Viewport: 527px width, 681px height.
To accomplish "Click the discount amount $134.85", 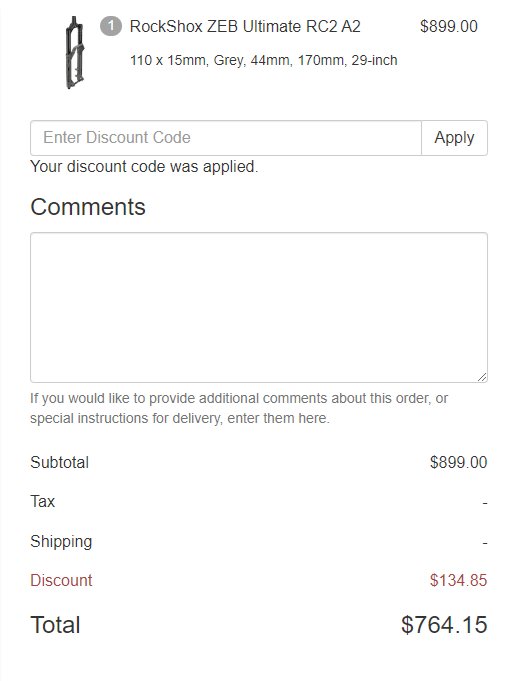I will (x=458, y=581).
